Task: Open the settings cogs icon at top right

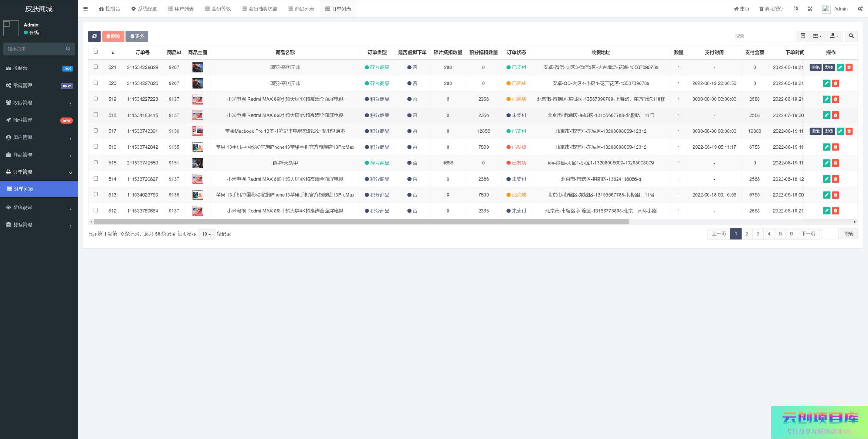Action: (860, 9)
